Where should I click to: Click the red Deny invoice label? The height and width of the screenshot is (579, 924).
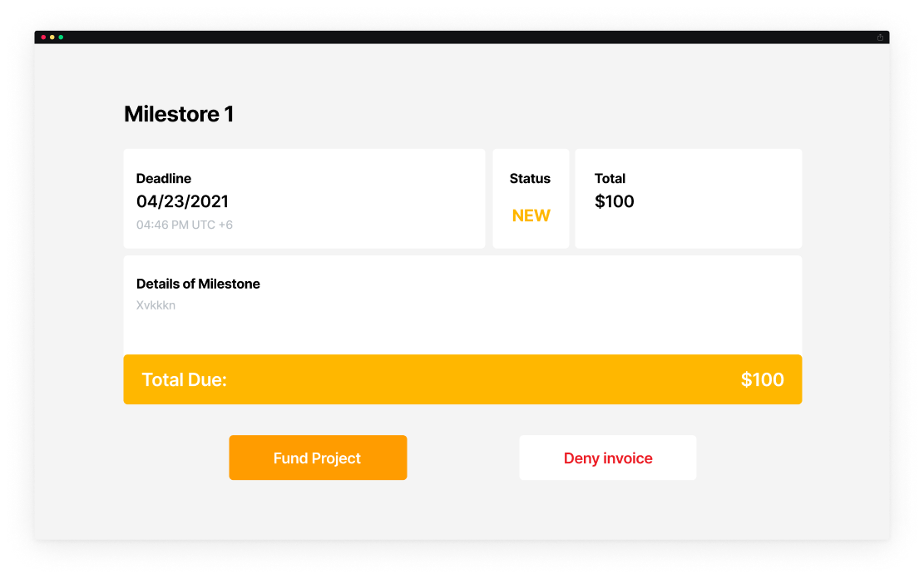(x=607, y=458)
